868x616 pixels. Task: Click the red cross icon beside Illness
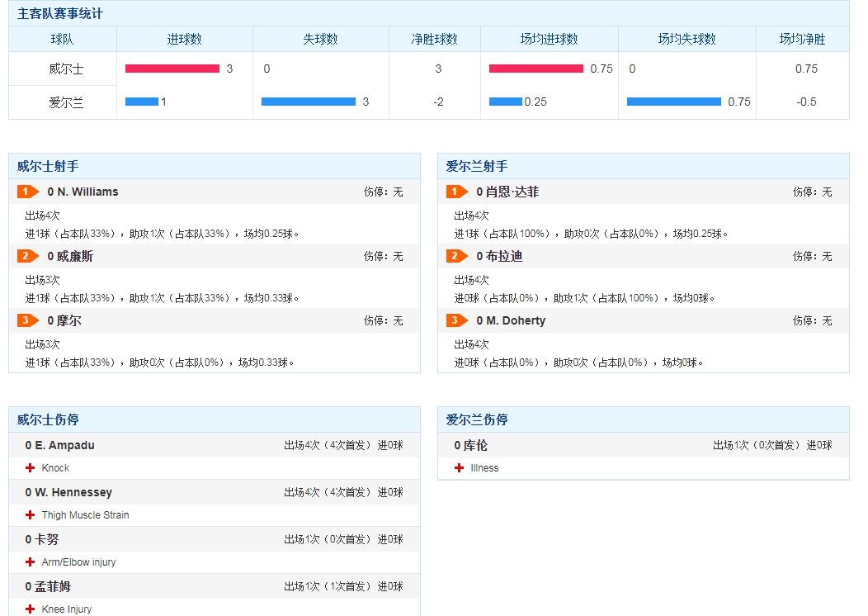460,468
